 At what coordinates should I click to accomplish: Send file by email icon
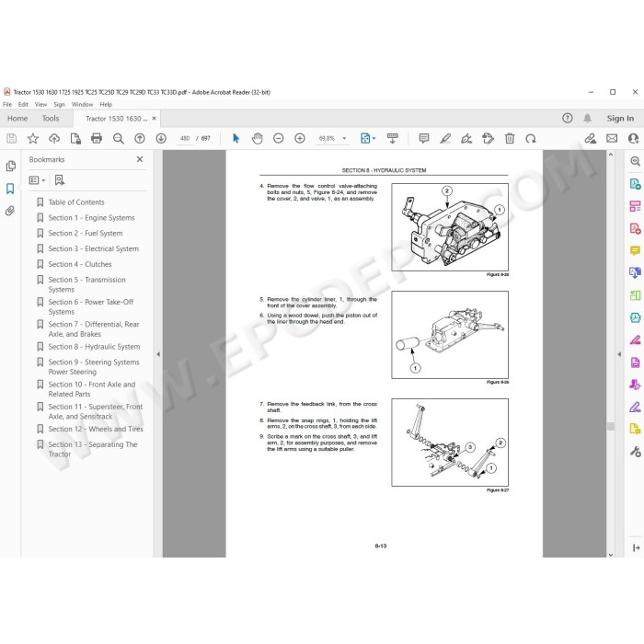[612, 138]
